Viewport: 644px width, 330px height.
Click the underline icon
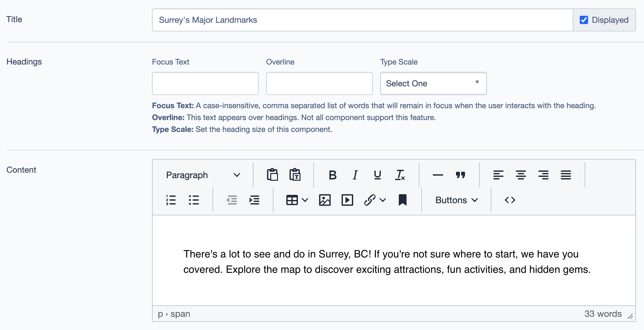378,175
